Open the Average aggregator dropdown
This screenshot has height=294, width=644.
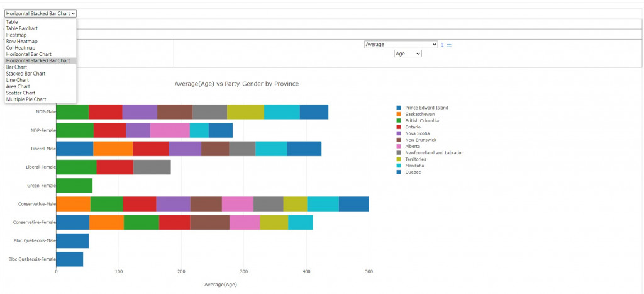click(x=401, y=45)
